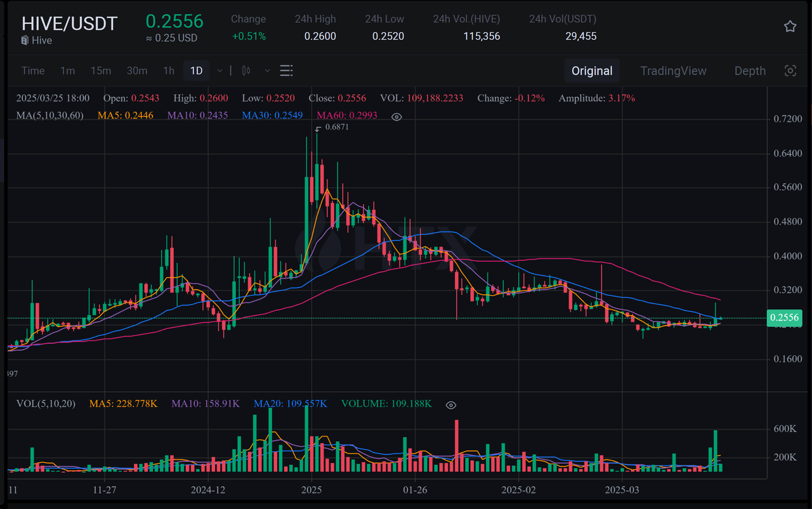Select the Time interval tab
Image resolution: width=812 pixels, height=509 pixels.
(x=33, y=70)
